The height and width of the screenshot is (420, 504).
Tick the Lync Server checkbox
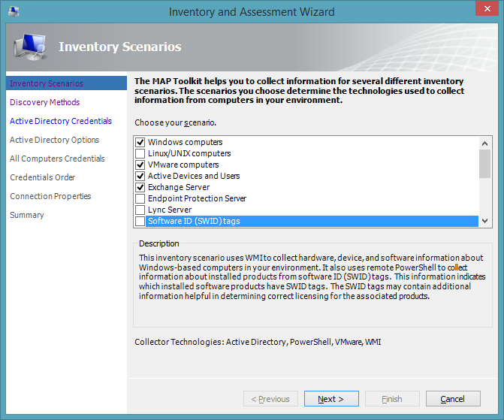click(x=140, y=210)
